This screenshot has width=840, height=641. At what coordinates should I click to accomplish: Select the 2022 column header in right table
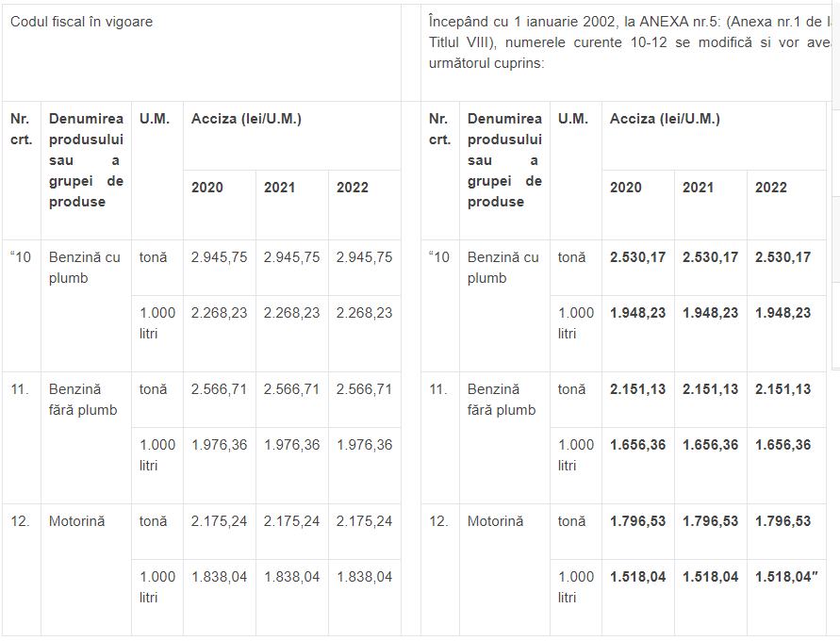pos(770,188)
